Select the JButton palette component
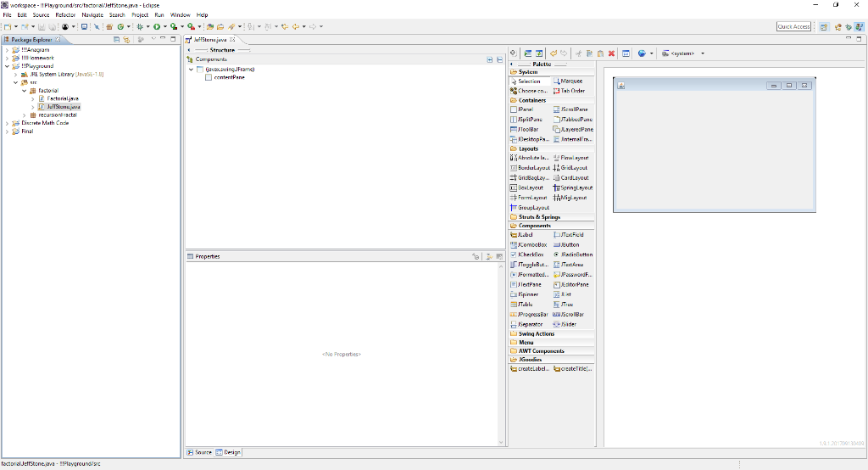The width and height of the screenshot is (868, 470). (x=569, y=244)
